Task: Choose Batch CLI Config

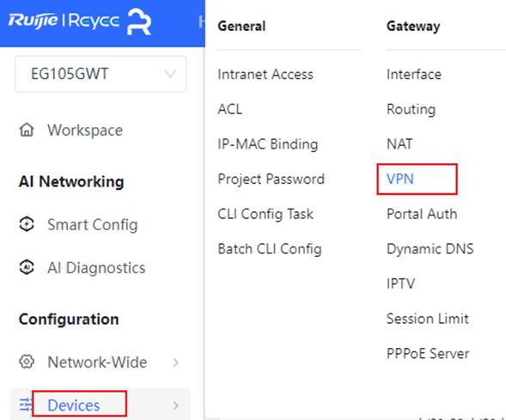Action: [270, 249]
